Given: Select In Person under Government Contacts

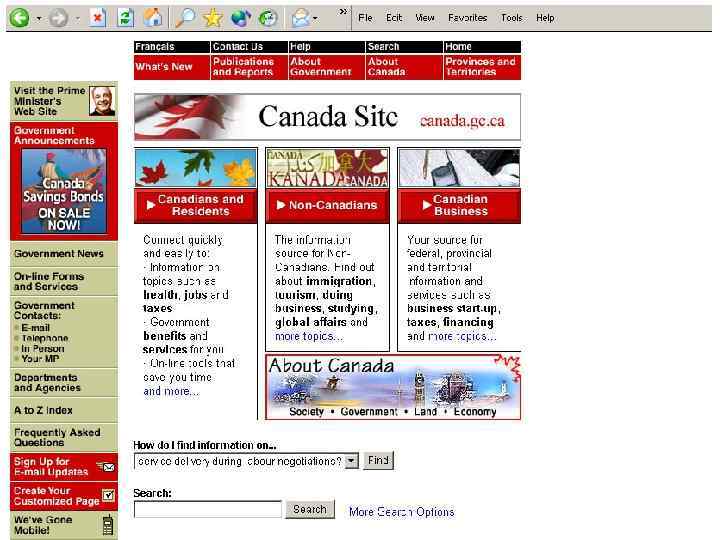Looking at the screenshot, I should tap(43, 349).
